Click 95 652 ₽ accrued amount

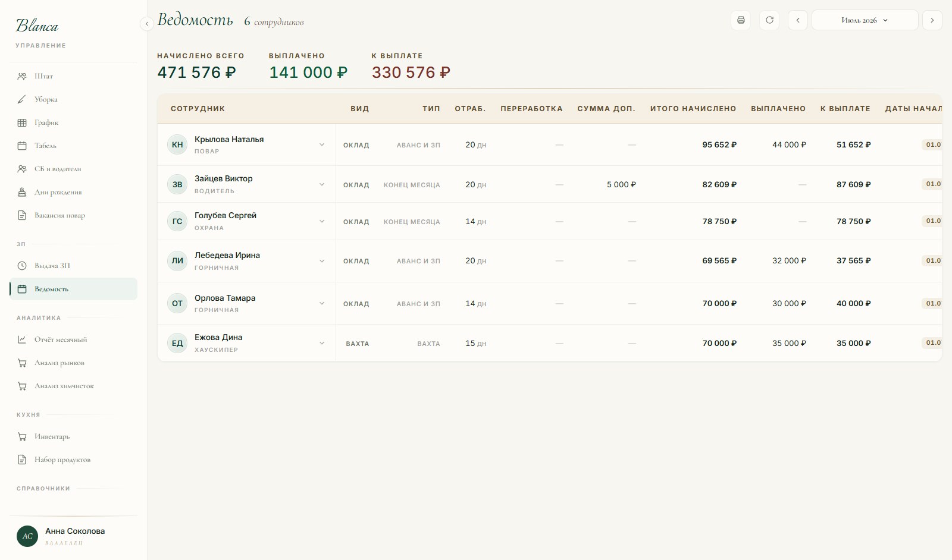point(719,145)
